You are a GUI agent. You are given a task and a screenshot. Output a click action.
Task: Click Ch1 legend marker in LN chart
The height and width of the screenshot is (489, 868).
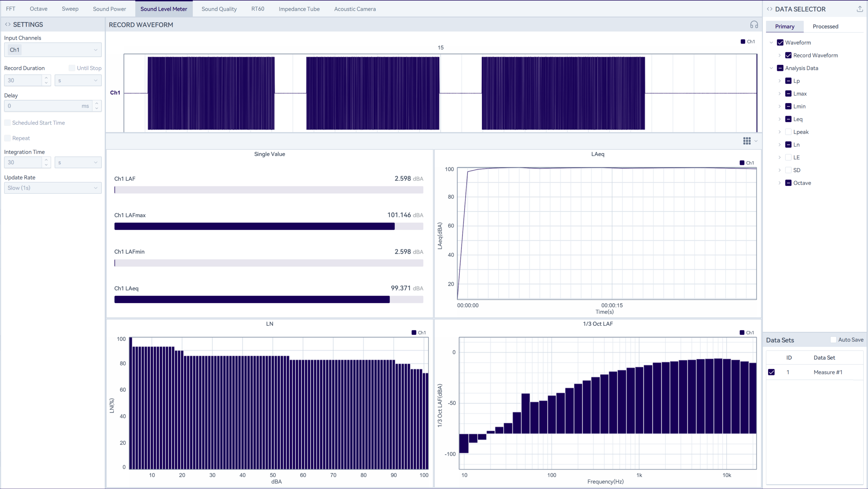click(x=414, y=333)
